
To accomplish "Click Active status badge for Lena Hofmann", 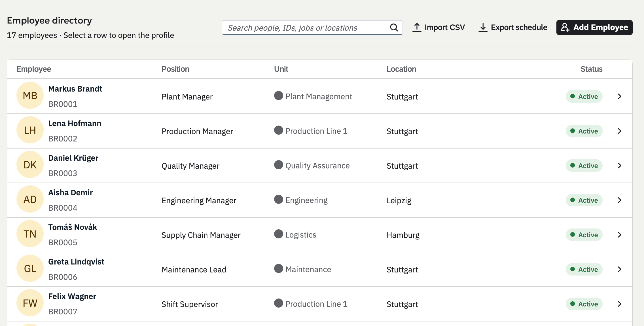I will click(584, 131).
